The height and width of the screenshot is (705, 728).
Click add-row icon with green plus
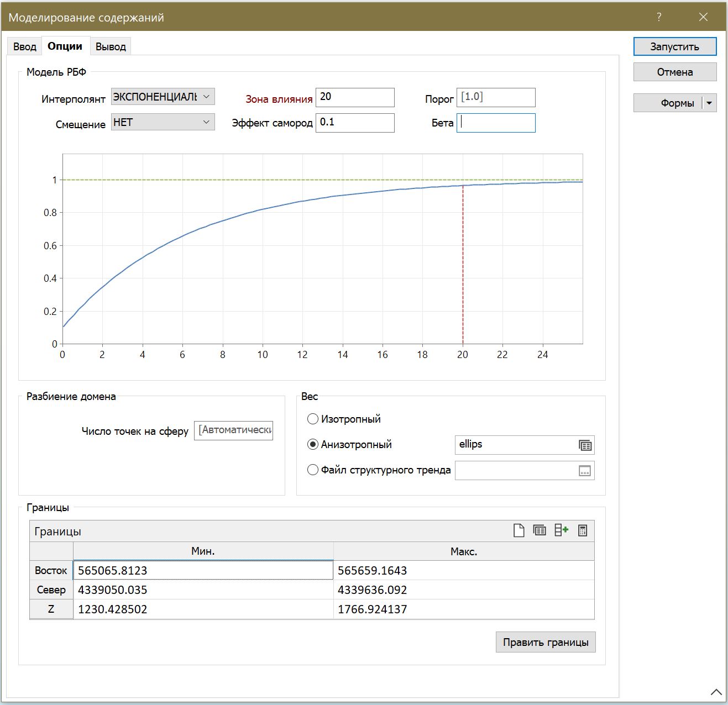(561, 531)
